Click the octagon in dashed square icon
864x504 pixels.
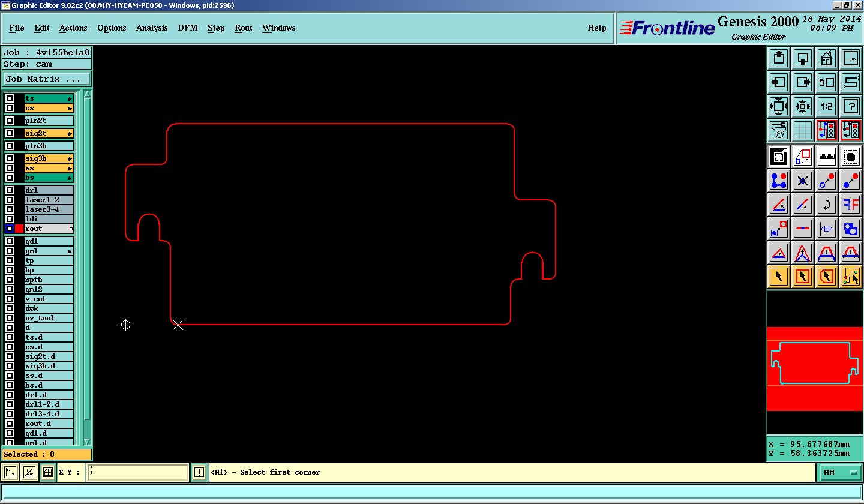pyautogui.click(x=851, y=157)
